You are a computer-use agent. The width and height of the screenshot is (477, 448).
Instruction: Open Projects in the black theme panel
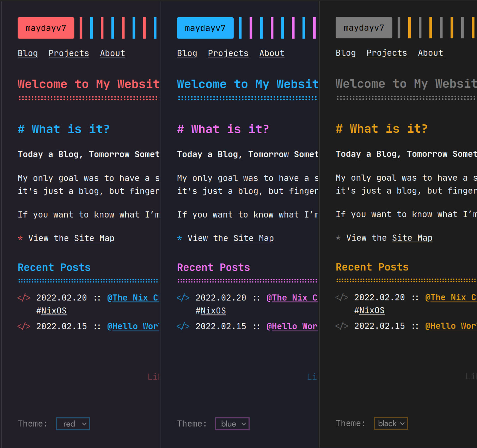[x=387, y=53]
